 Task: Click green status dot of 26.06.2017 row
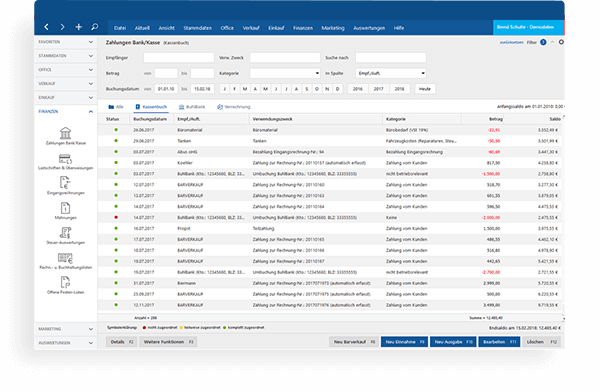[x=116, y=130]
